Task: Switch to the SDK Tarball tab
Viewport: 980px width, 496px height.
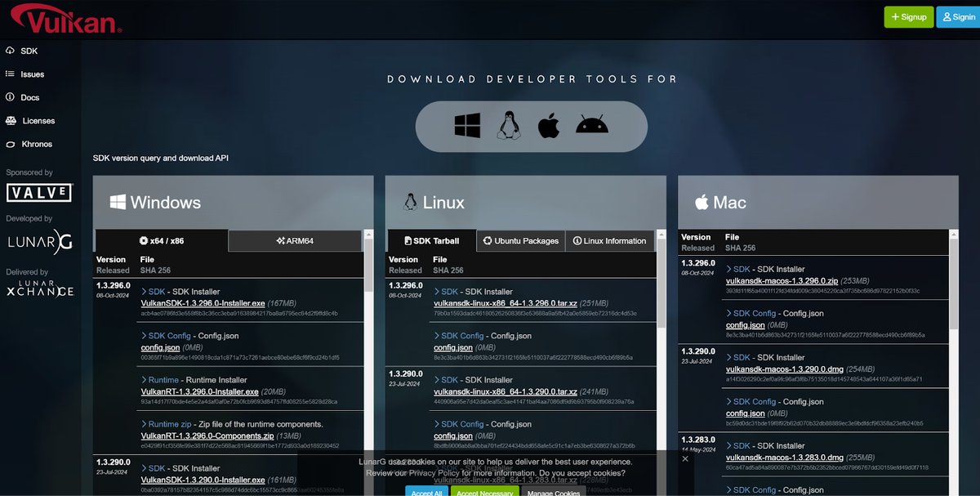Action: click(432, 241)
